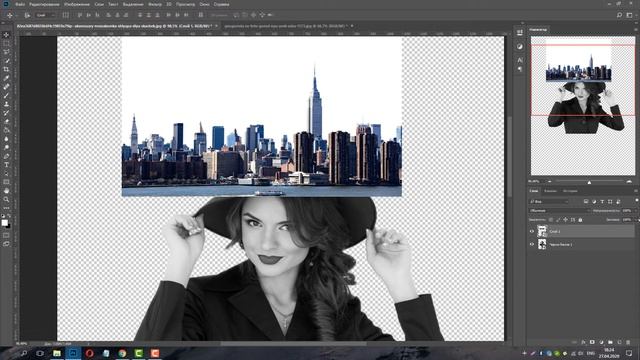Click the navigator zoom percentage field
Image resolution: width=640 pixels, height=360 pixels.
535,182
